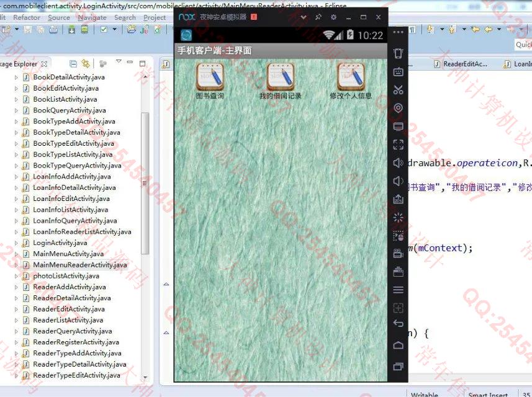Screen dimensions: 532x397
Task: Click Nox install APK icon
Action: tap(399, 199)
